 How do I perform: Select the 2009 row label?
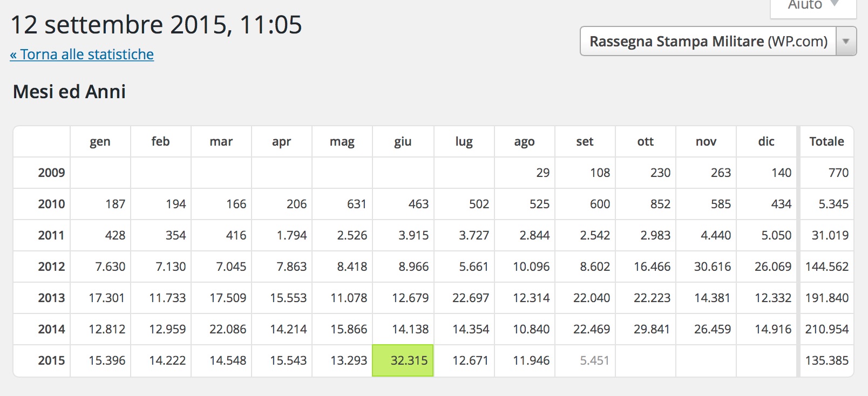pyautogui.click(x=51, y=173)
